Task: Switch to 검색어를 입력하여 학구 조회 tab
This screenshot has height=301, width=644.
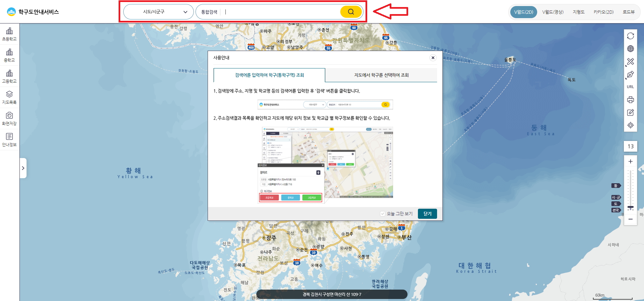Action: click(269, 75)
